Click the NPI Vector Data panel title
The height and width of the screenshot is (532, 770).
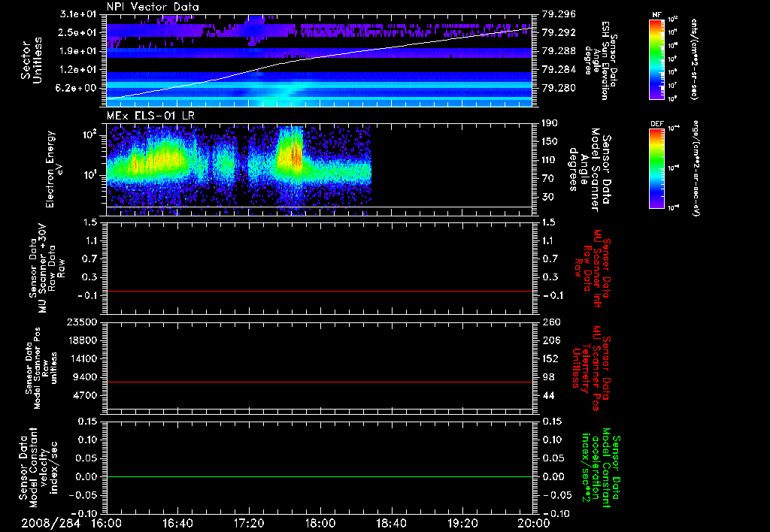(x=153, y=7)
